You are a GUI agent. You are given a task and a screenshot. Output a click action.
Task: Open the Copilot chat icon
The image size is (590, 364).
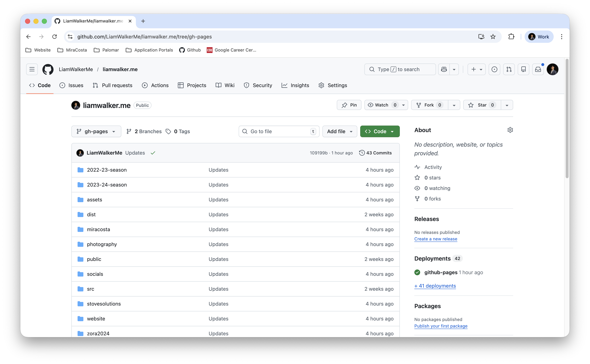444,69
